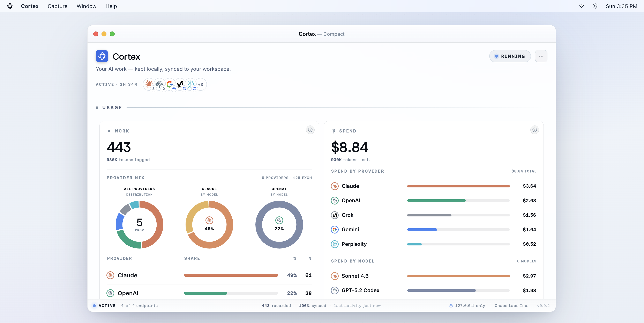Viewport: 644px width, 323px height.
Task: Show info for the Spend card
Action: (x=534, y=130)
